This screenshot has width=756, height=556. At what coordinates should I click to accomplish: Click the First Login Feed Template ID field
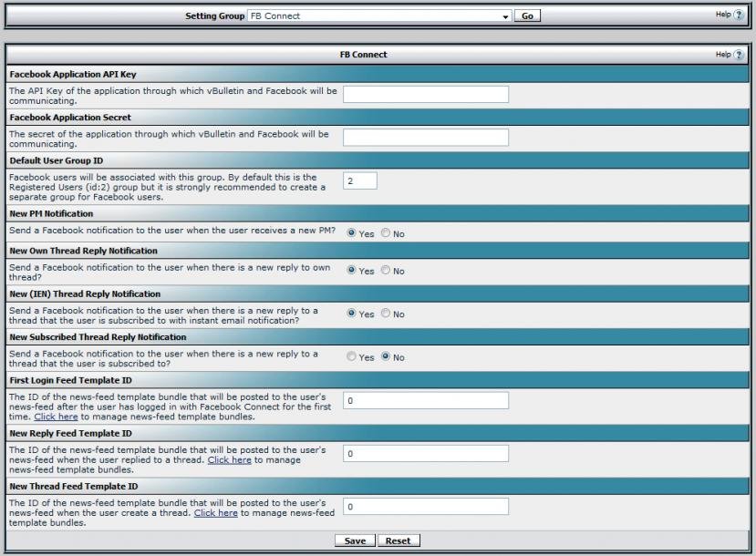coord(426,400)
